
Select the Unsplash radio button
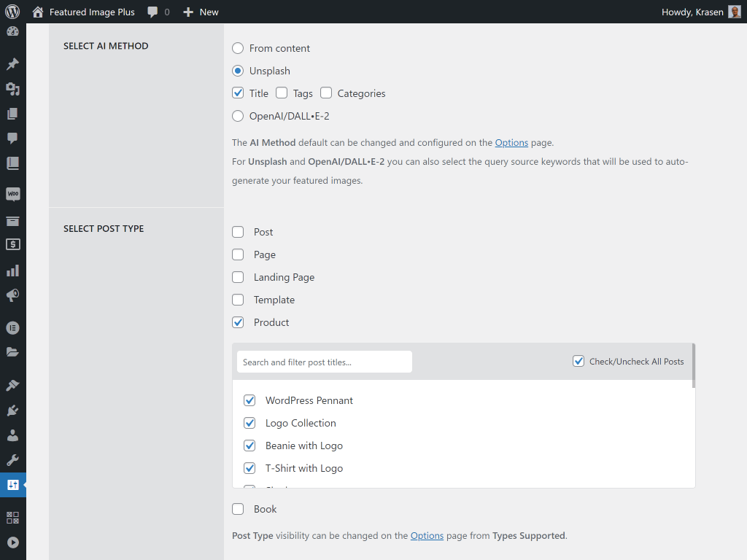pos(238,71)
